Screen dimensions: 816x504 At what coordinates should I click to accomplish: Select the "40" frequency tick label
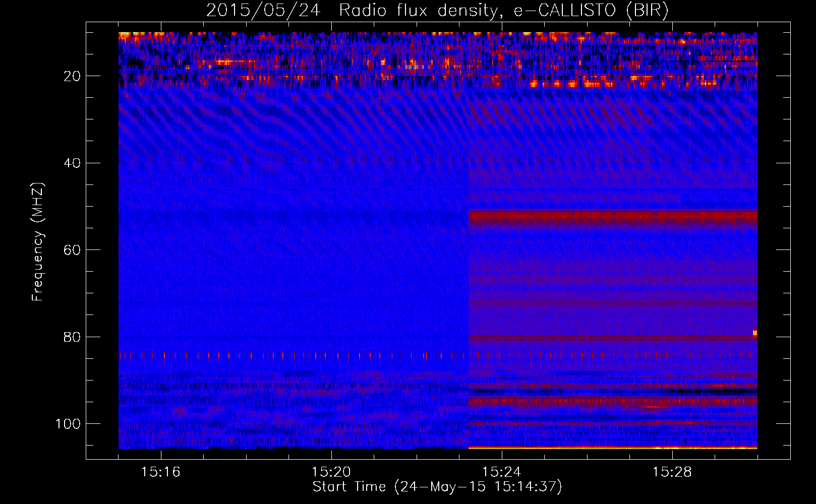[x=72, y=163]
